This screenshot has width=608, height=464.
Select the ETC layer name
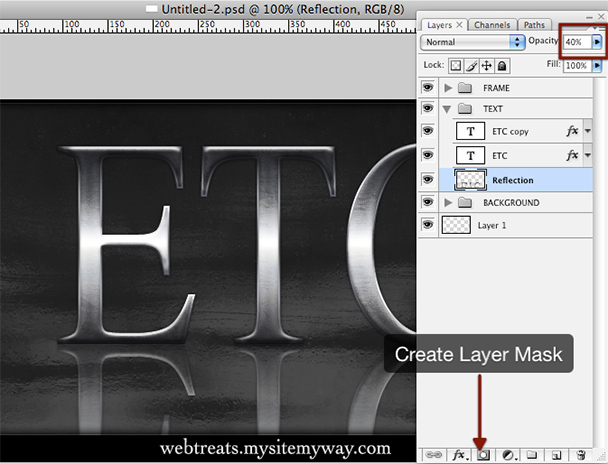pos(499,156)
